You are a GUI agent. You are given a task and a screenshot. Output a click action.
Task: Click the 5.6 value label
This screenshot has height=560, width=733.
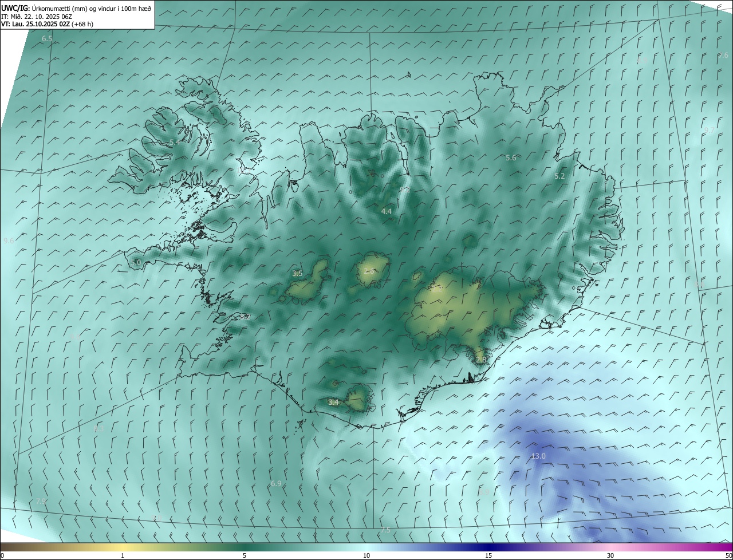pyautogui.click(x=511, y=158)
